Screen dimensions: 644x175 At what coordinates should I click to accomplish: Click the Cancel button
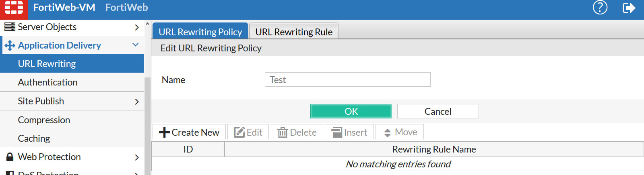438,111
